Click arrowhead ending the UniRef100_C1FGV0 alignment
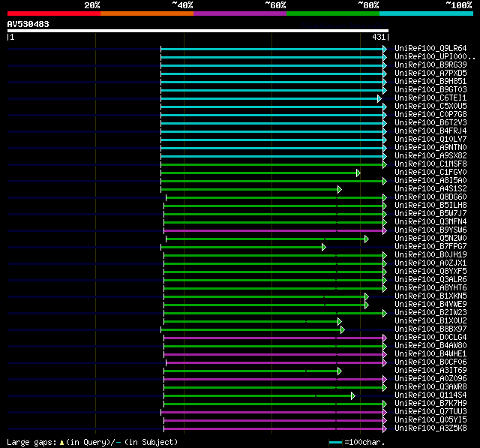 click(358, 173)
